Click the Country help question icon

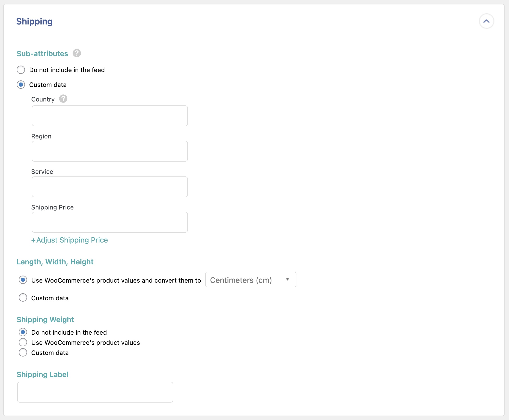[63, 99]
